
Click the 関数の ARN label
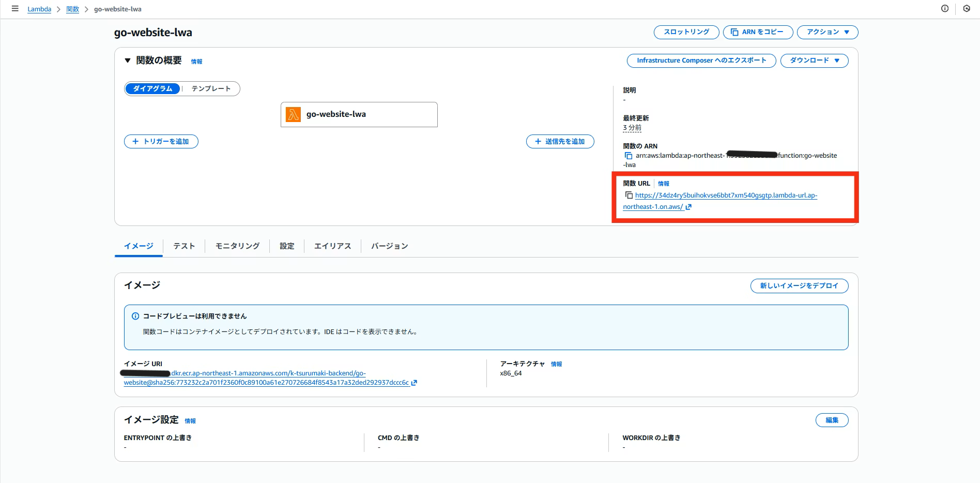coord(640,146)
